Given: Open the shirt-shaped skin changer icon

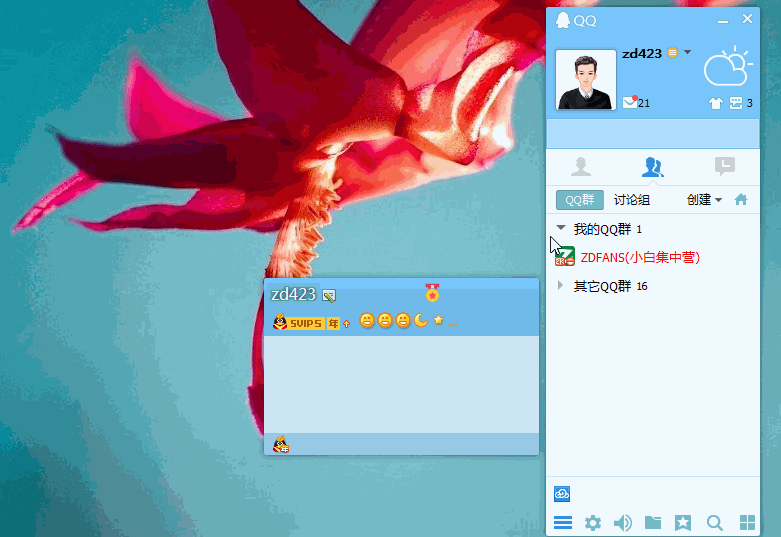Looking at the screenshot, I should pyautogui.click(x=715, y=103).
